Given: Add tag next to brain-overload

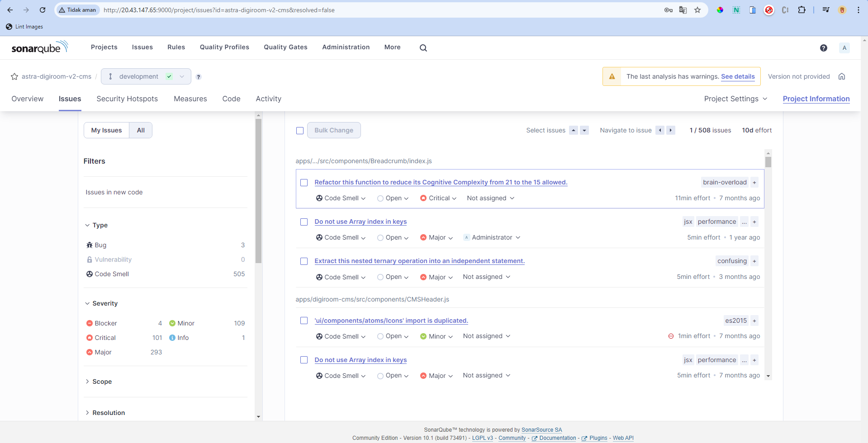Looking at the screenshot, I should (754, 182).
